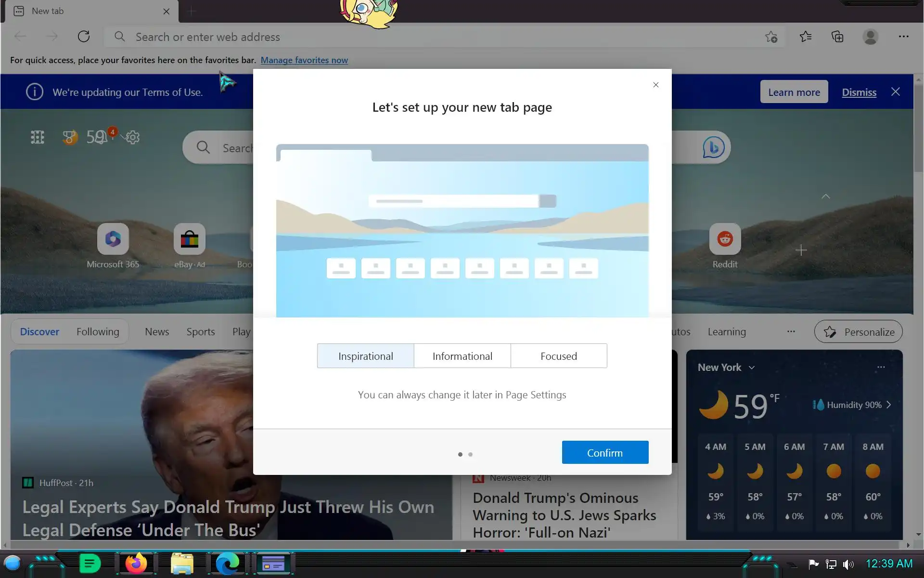Open Settings and more ellipsis menu
This screenshot has height=578, width=924.
[903, 37]
